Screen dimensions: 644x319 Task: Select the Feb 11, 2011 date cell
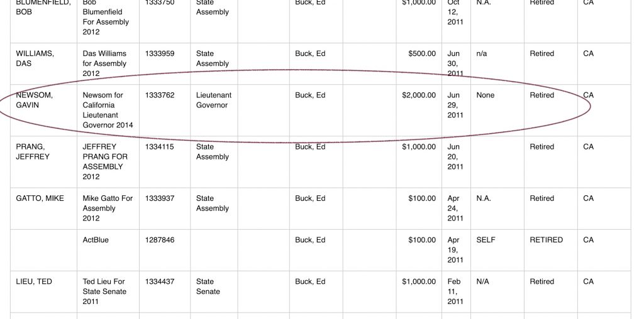455,291
